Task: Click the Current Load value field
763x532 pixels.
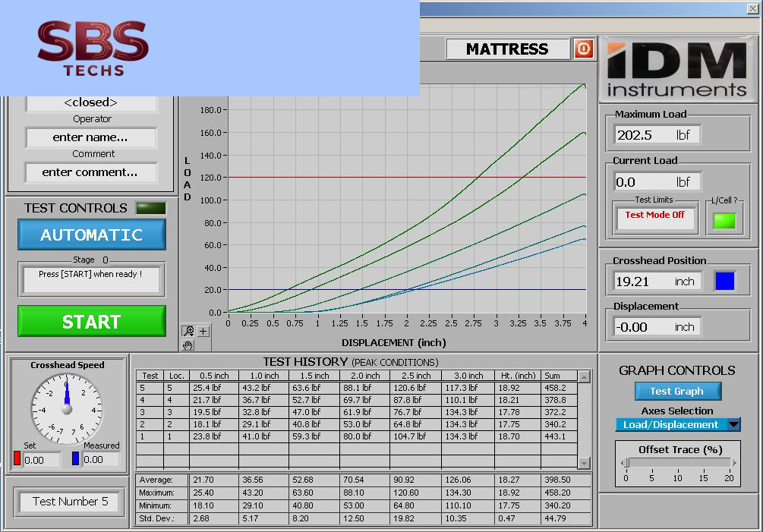Action: coord(657,182)
